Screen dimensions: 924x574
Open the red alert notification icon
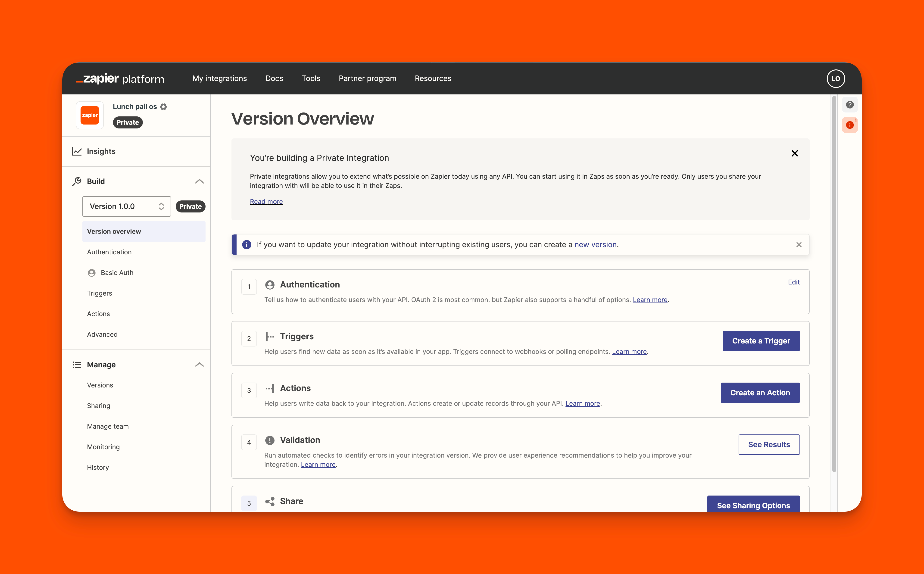(x=850, y=125)
